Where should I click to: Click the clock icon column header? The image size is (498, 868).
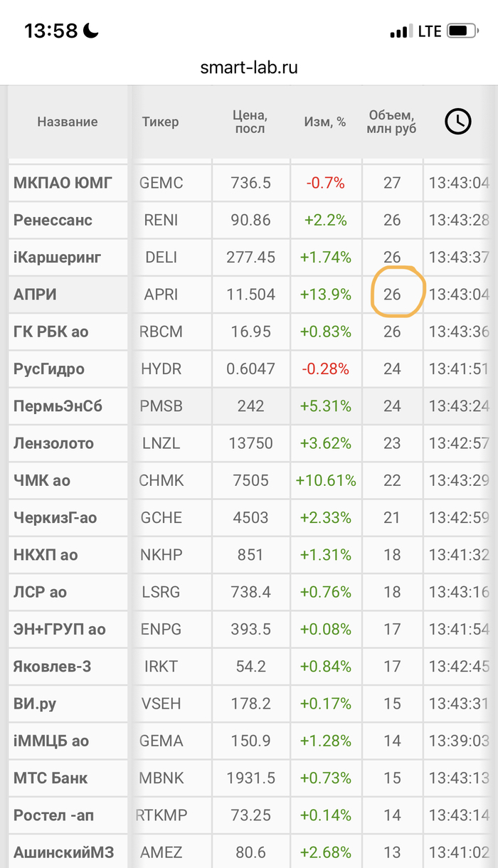(458, 122)
